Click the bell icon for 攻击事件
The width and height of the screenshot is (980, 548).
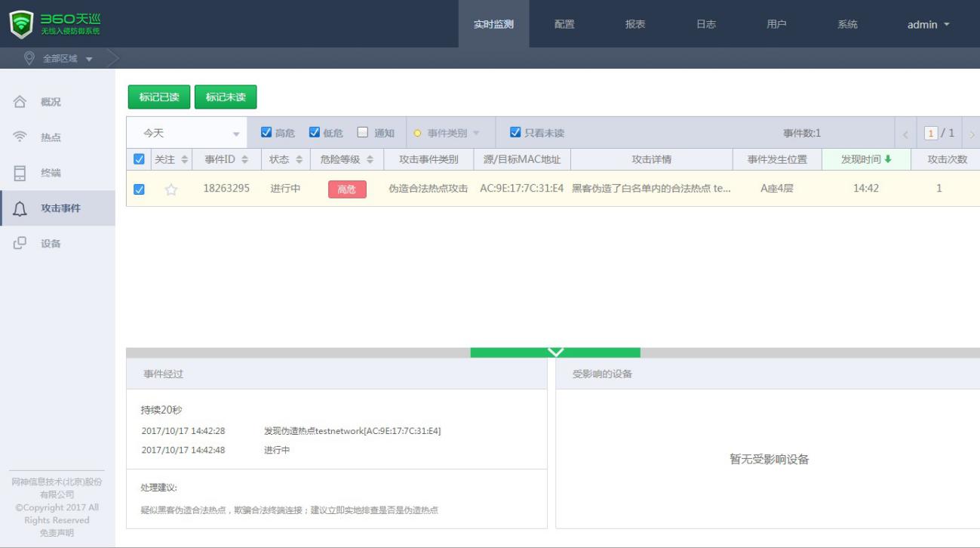click(20, 208)
